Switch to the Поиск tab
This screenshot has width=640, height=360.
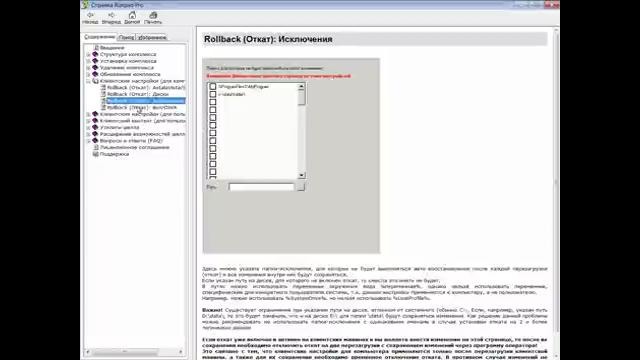126,38
